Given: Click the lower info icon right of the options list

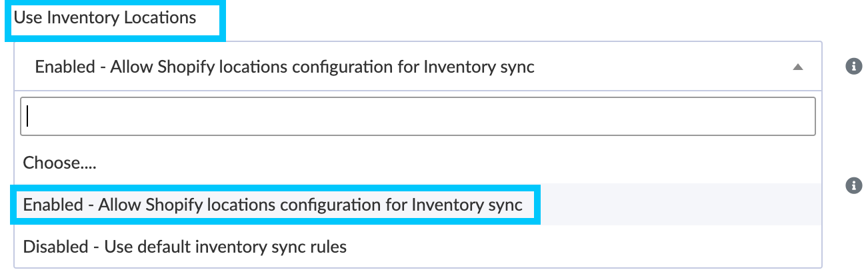Looking at the screenshot, I should tap(853, 186).
